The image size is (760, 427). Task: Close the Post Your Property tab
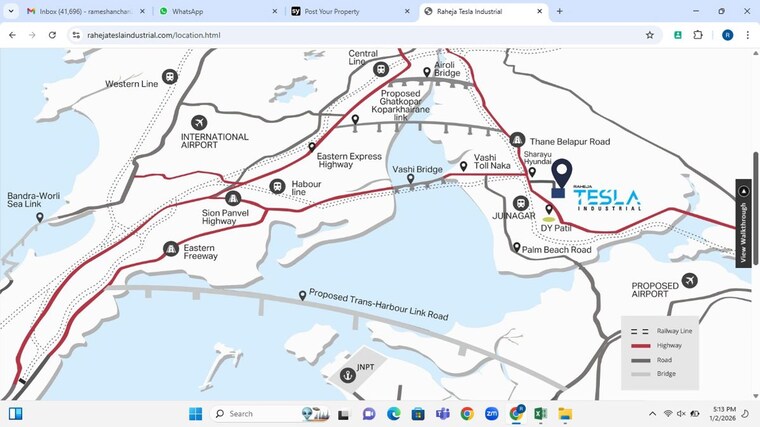[x=407, y=11]
